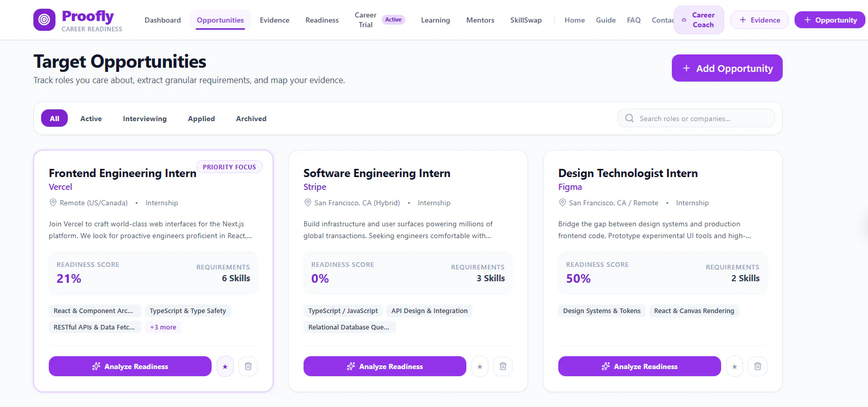Analyze Readiness for the Stripe role
Screen dimensions: 868x407
pyautogui.click(x=385, y=366)
